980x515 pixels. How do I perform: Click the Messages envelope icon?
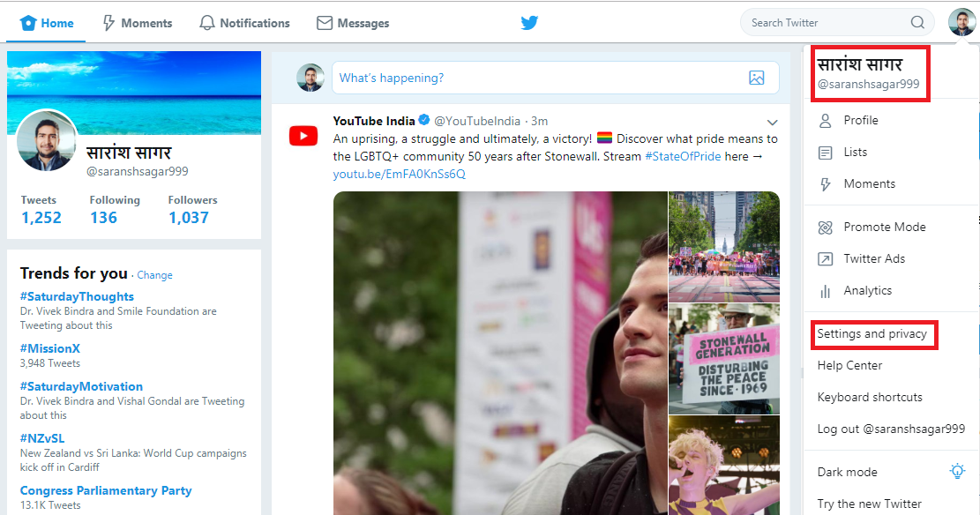325,23
